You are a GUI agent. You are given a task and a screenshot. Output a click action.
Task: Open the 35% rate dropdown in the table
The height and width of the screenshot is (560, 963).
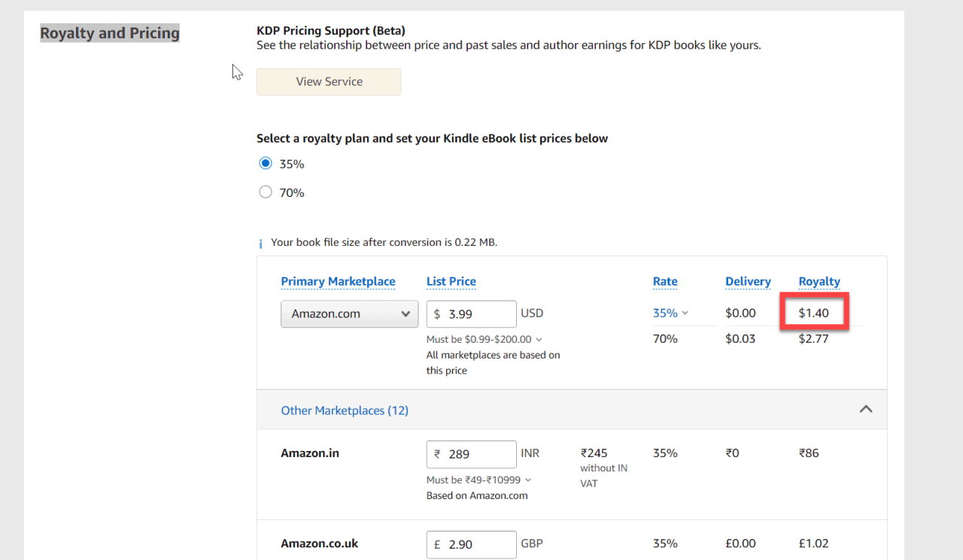coord(670,313)
